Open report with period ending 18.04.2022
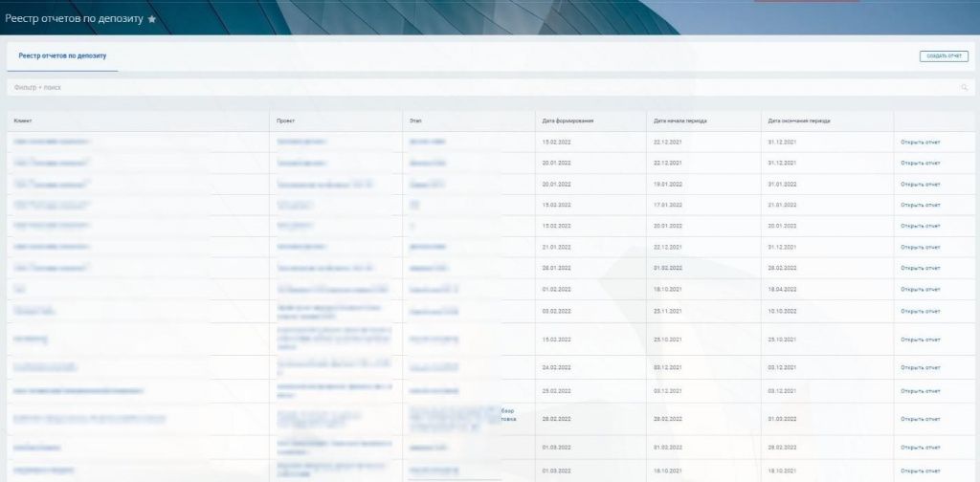 920,289
